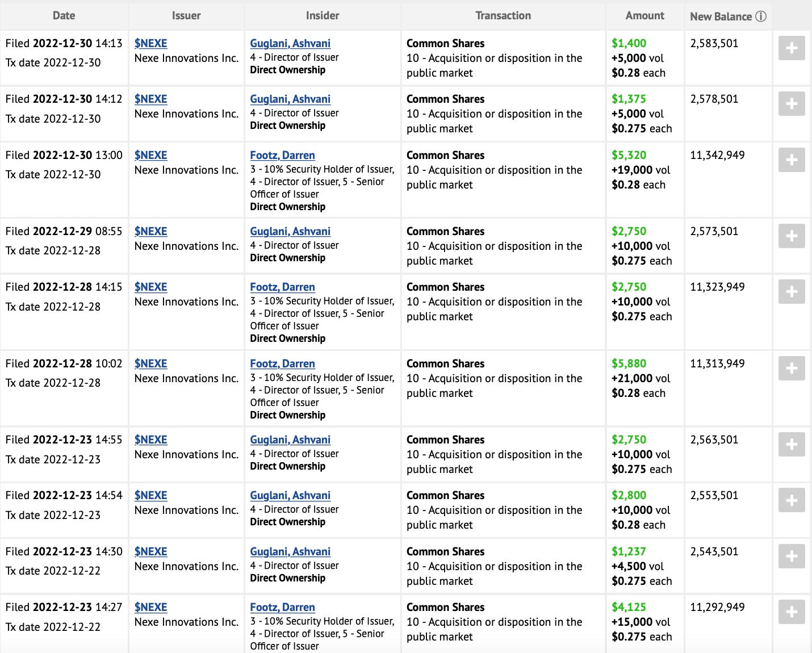Screen dimensions: 812x653
Task: Expand row filed 2022-12-23 14:27 with plus button
Action: (792, 612)
